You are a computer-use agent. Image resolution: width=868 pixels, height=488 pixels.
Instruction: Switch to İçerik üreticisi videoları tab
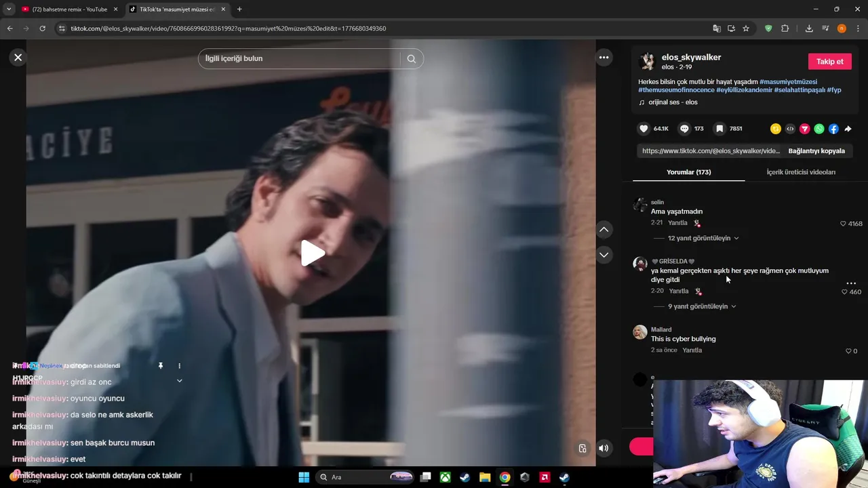point(801,172)
